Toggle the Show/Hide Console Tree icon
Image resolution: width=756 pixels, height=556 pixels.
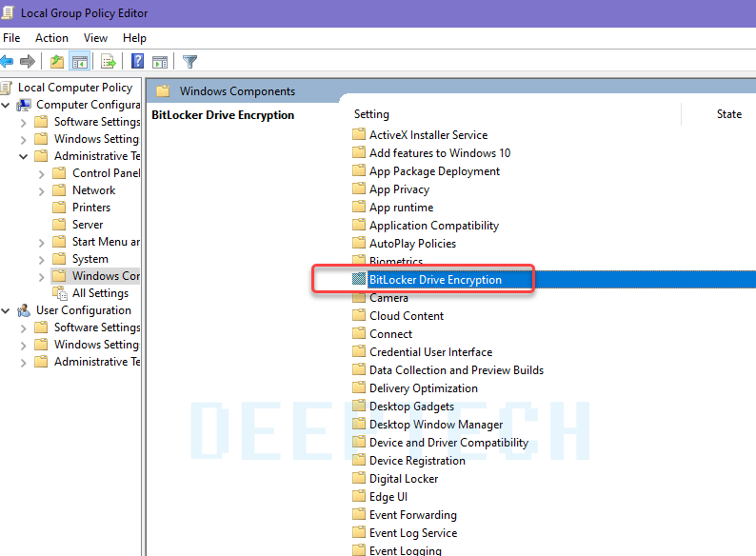pyautogui.click(x=80, y=61)
